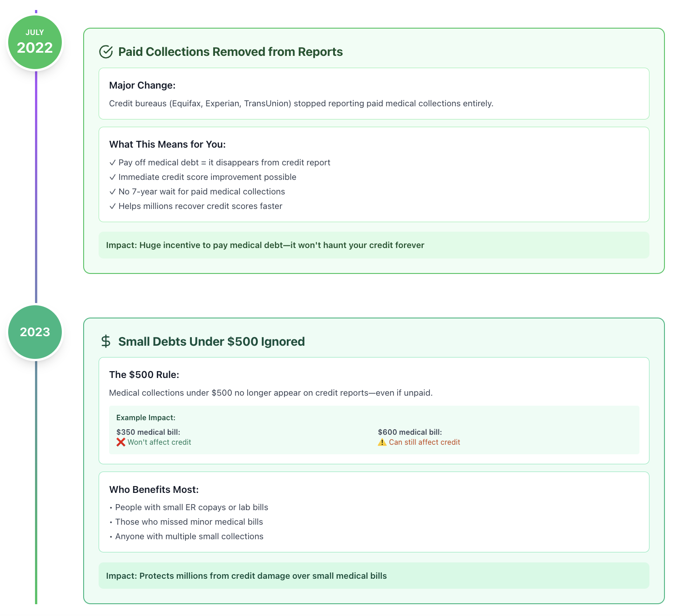The image size is (679, 616).
Task: Click the checkmark before Helps millions recover
Action: click(113, 206)
